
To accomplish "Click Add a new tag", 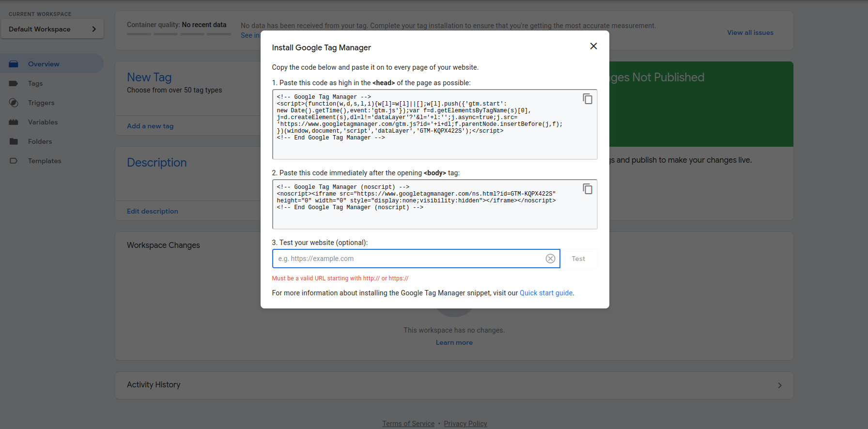I will [x=150, y=126].
